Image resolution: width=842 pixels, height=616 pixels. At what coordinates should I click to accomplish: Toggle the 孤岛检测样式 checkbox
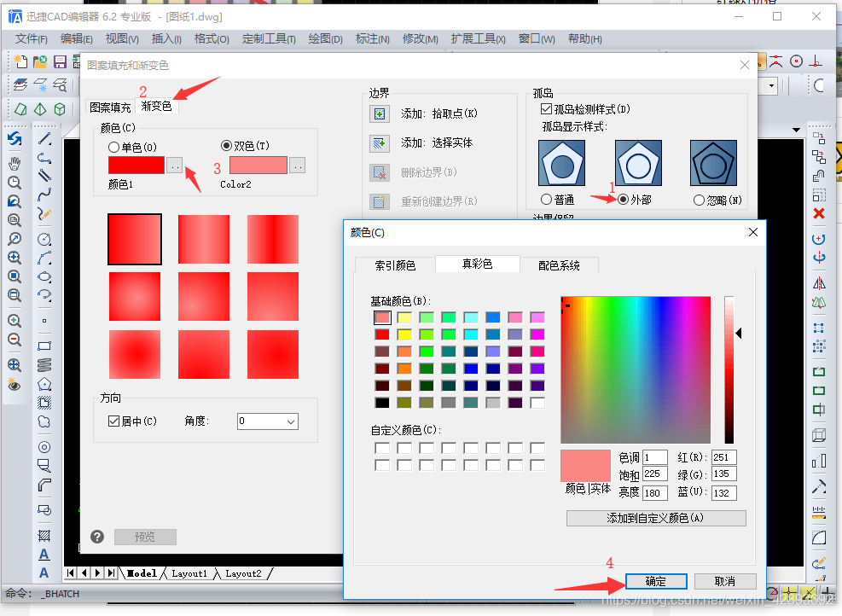[x=546, y=109]
